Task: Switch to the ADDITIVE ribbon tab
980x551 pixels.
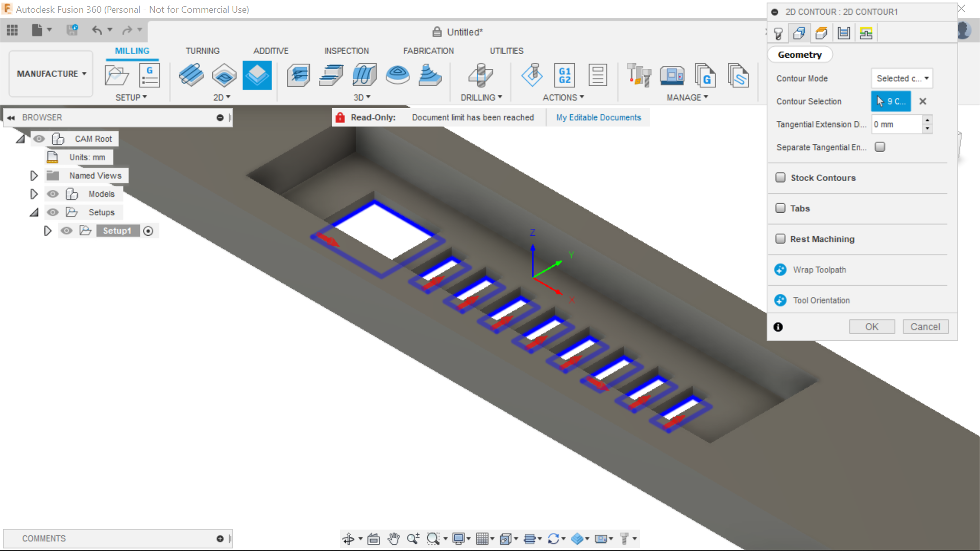Action: 271,51
